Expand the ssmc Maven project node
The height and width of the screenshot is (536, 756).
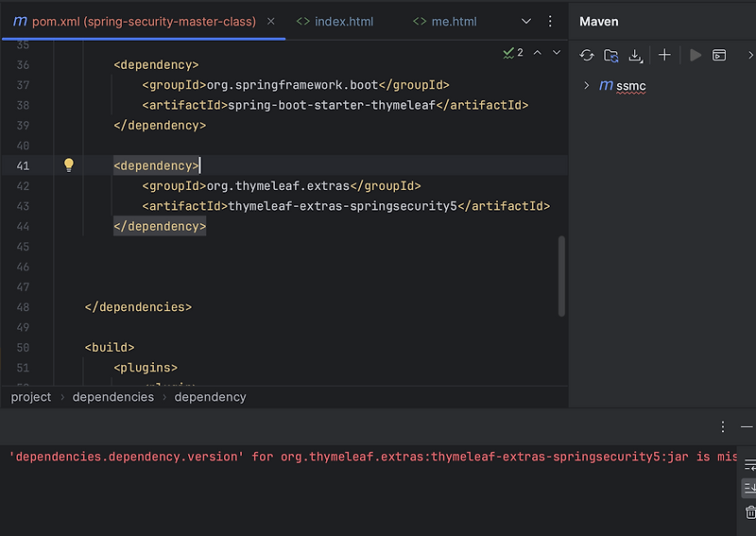[x=587, y=86]
